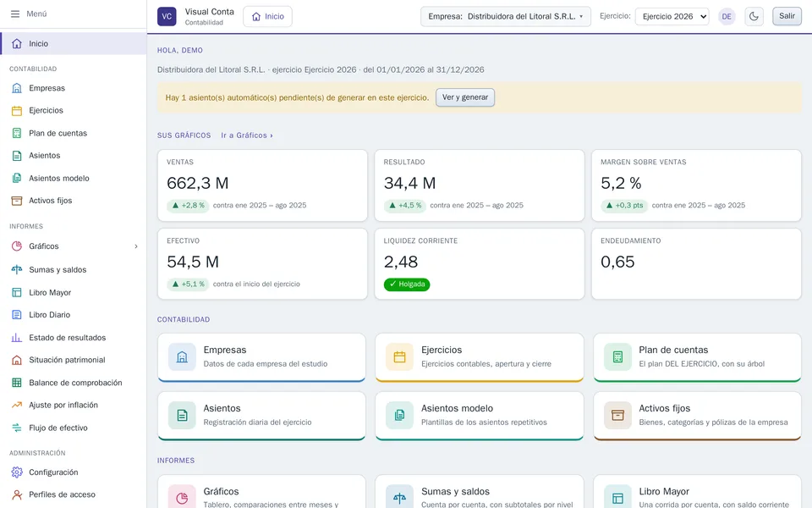This screenshot has width=812, height=508.
Task: Open Empresas from the sidebar menu
Action: [x=74, y=88]
